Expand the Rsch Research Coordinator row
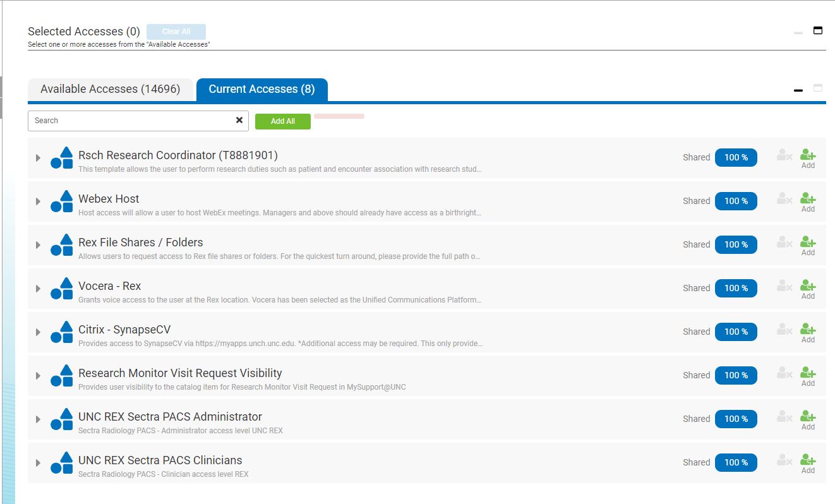The width and height of the screenshot is (835, 504). click(x=38, y=158)
